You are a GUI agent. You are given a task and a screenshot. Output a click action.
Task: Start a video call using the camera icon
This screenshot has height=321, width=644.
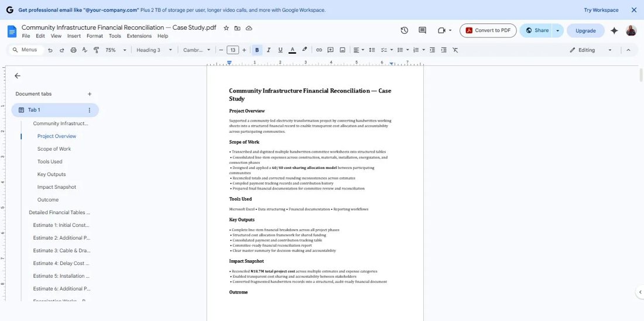pyautogui.click(x=442, y=30)
